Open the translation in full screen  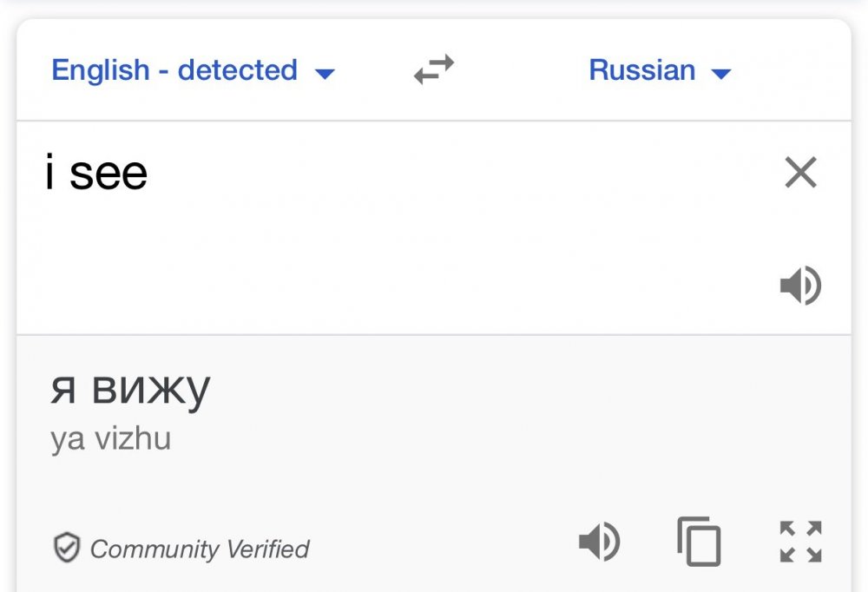[x=800, y=542]
